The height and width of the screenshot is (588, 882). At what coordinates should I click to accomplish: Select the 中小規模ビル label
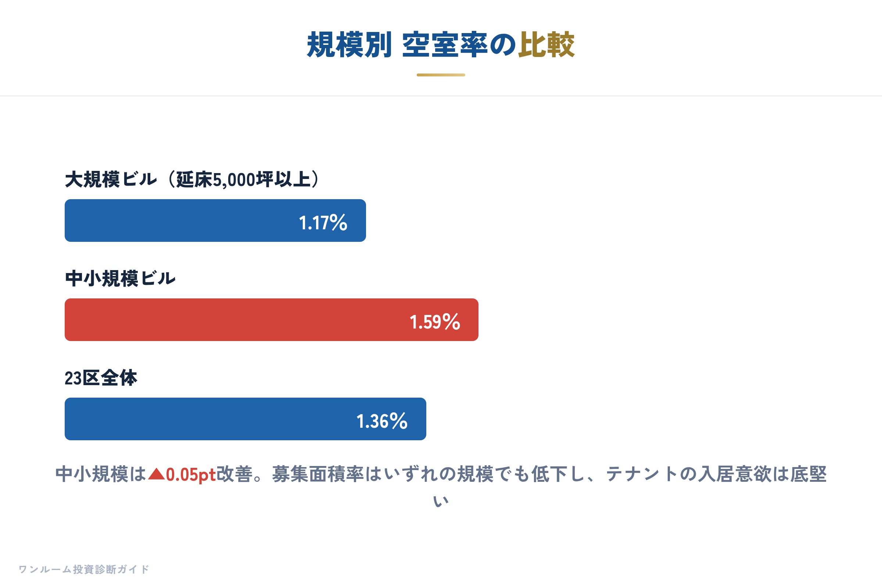click(x=121, y=278)
